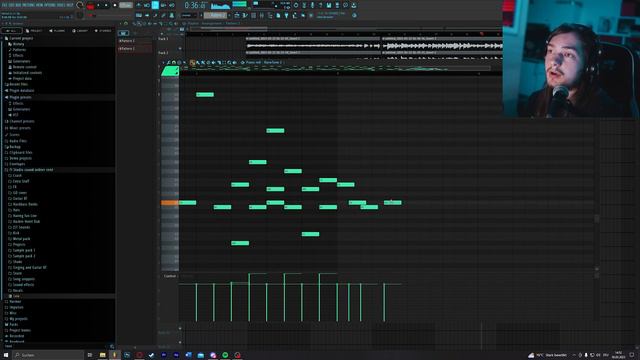Click the tempo display field

coord(126,5)
